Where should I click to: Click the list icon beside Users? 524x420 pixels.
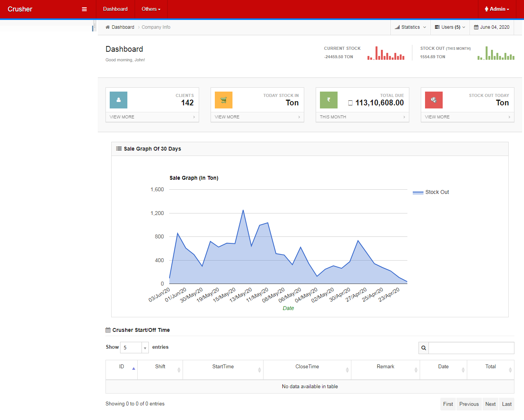pyautogui.click(x=437, y=27)
